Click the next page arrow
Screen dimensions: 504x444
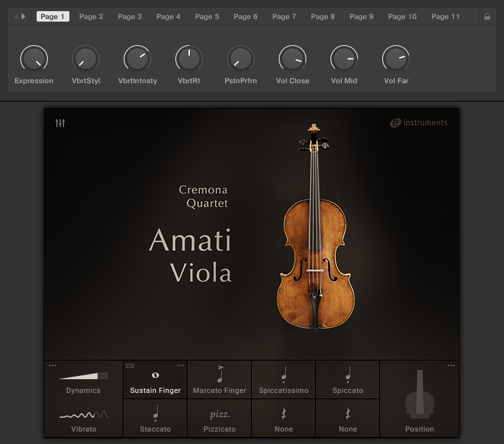click(24, 16)
